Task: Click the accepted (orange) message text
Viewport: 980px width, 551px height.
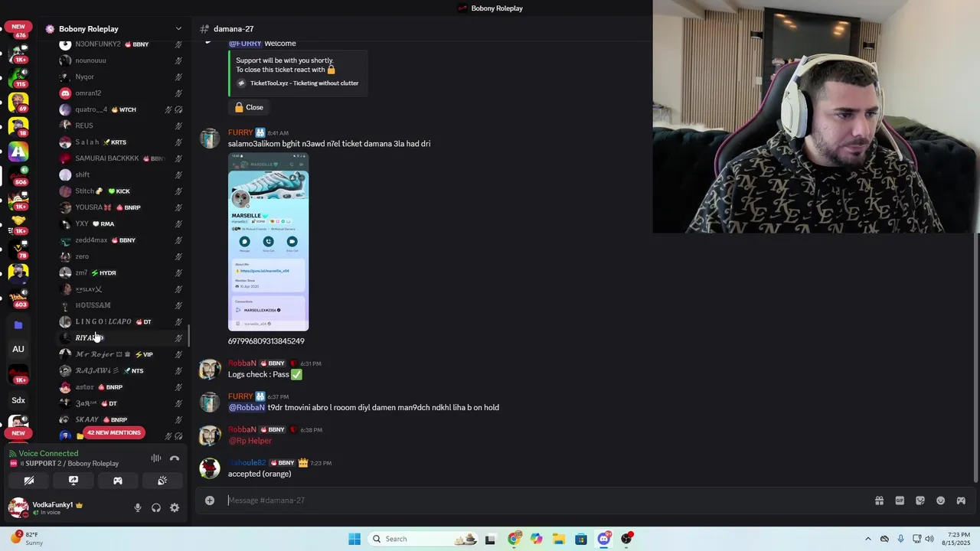Action: [x=260, y=474]
